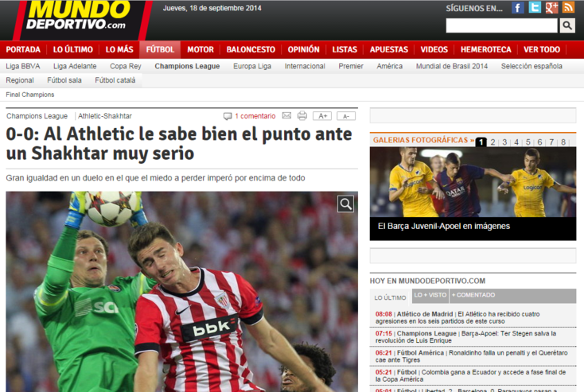Screen dimensions: 584x392
Task: Go to Copa Rey subsection
Action: (126, 66)
